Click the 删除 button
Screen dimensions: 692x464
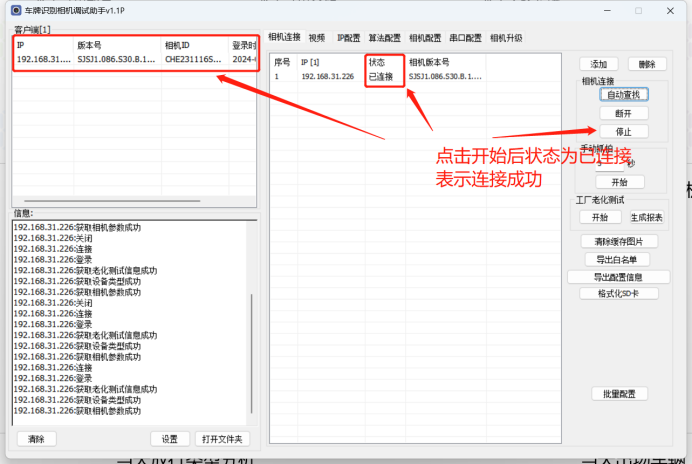click(647, 64)
